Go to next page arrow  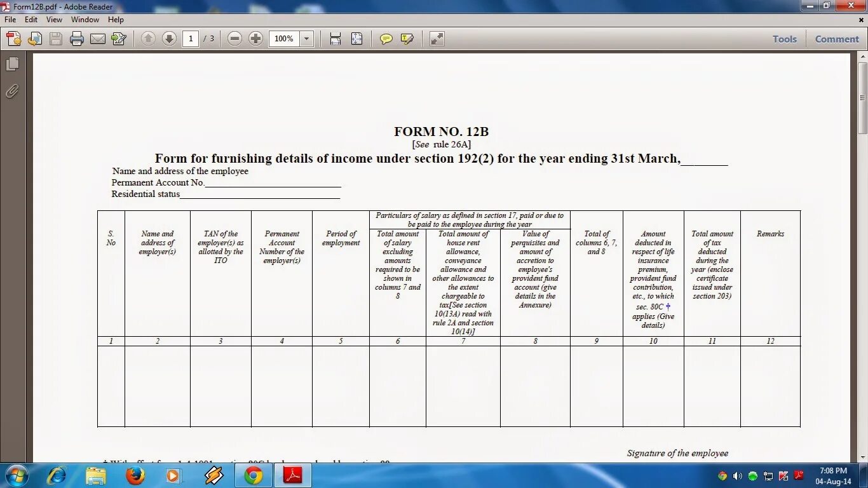tap(169, 39)
